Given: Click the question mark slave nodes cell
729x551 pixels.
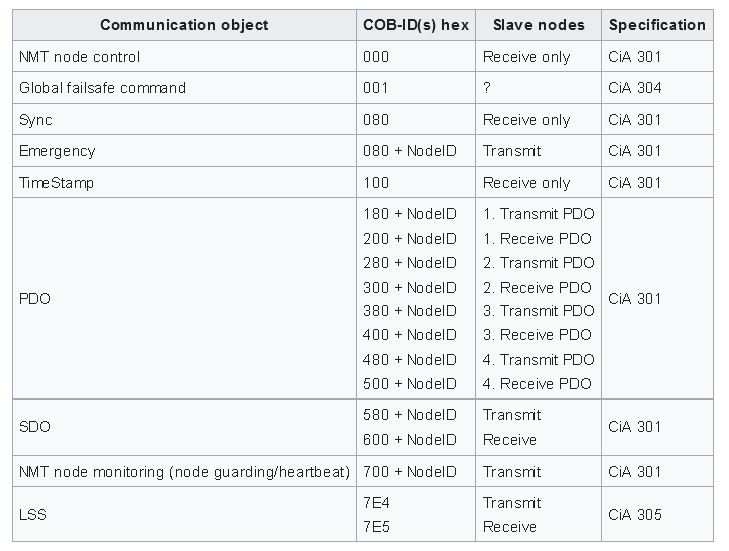Looking at the screenshot, I should (x=538, y=88).
